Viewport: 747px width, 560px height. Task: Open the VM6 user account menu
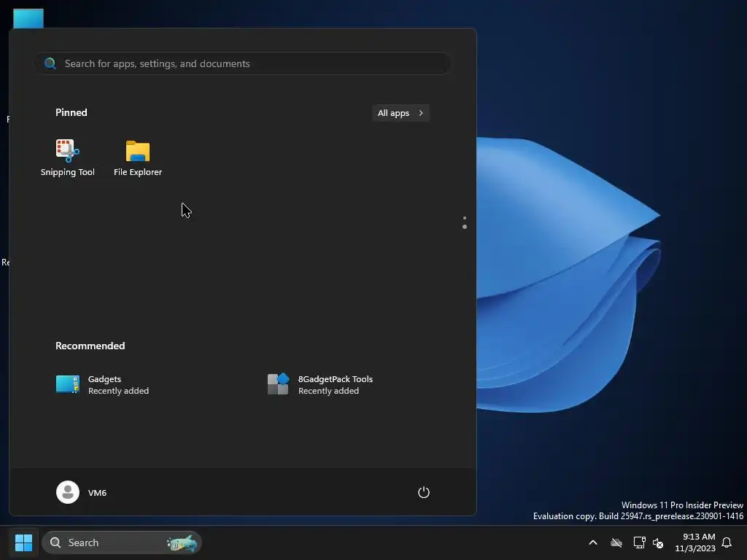pyautogui.click(x=82, y=492)
